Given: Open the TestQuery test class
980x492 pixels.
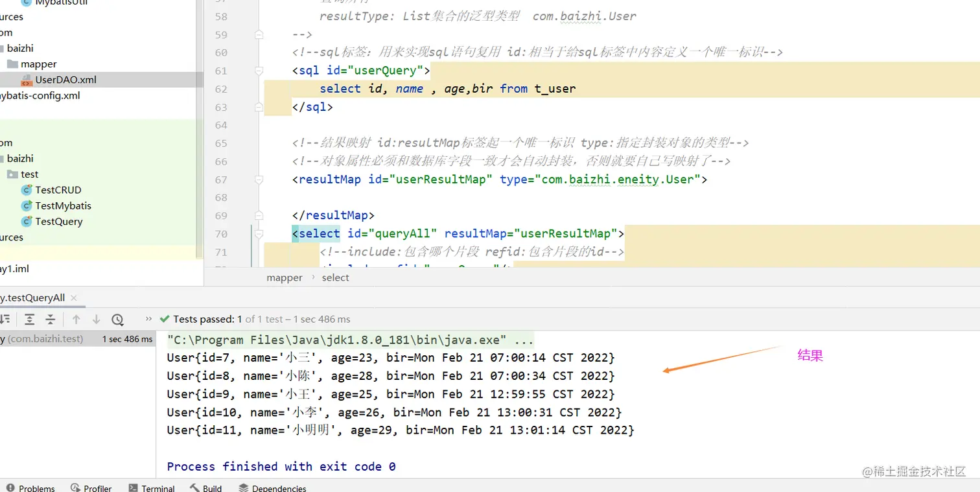Looking at the screenshot, I should click(59, 221).
